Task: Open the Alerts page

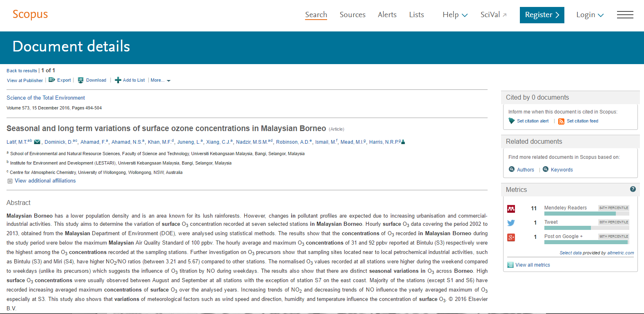Action: tap(387, 15)
